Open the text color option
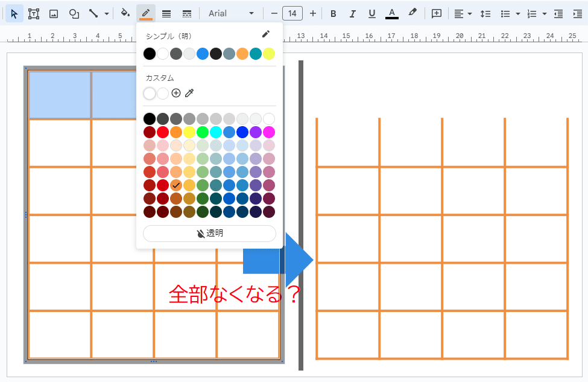The height and width of the screenshot is (382, 588). (392, 14)
